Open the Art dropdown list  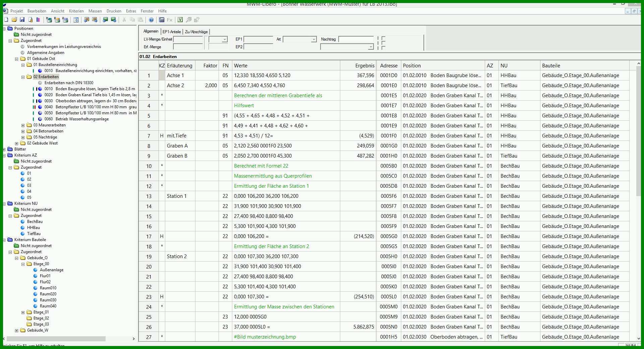[x=314, y=39]
